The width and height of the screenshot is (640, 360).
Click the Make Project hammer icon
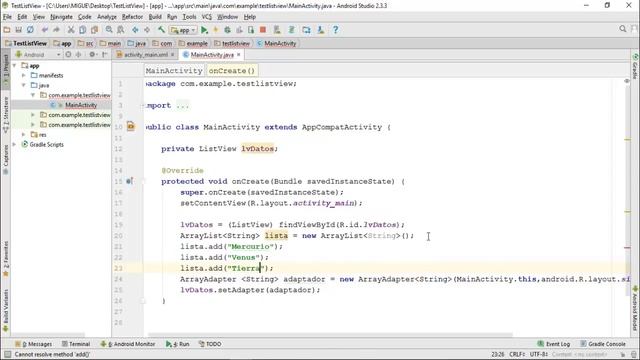162,30
